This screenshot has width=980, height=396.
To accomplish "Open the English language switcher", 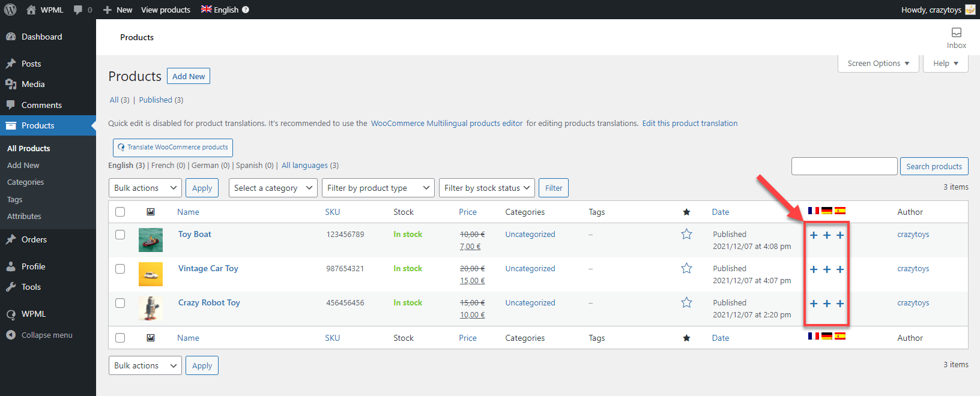I will click(x=220, y=10).
